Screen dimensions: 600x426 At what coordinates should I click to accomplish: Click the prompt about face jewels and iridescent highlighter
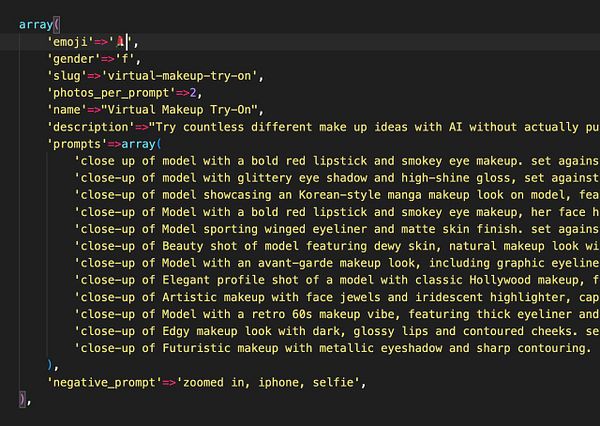[337, 297]
